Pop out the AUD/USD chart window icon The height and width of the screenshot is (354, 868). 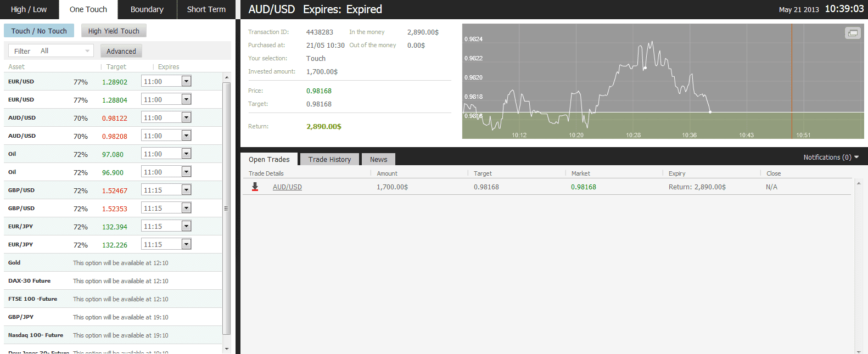pos(852,33)
